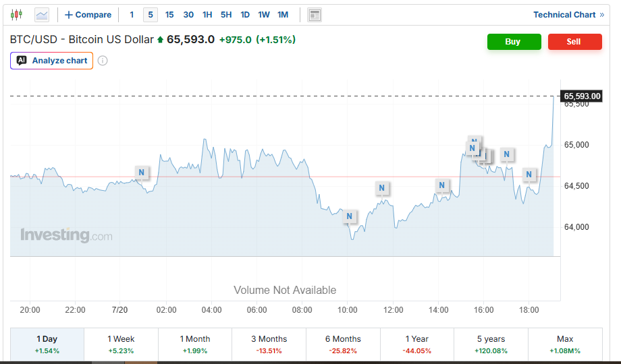Choose the 1W interval
The height and width of the screenshot is (364, 621).
[264, 15]
